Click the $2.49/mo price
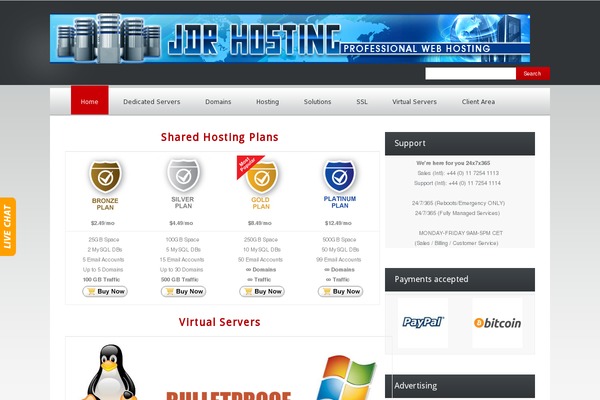The image size is (600, 400). coord(103,223)
